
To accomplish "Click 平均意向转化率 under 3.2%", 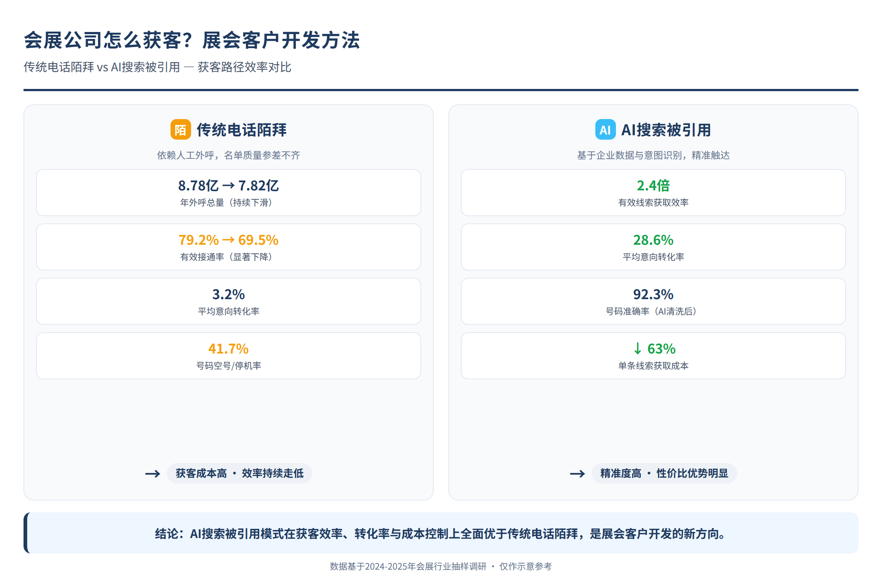I will (228, 311).
